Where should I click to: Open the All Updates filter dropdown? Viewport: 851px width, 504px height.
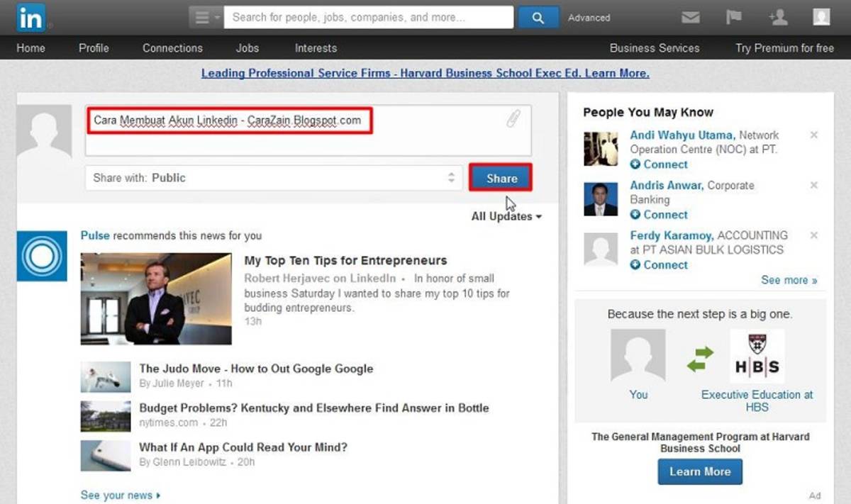click(506, 216)
